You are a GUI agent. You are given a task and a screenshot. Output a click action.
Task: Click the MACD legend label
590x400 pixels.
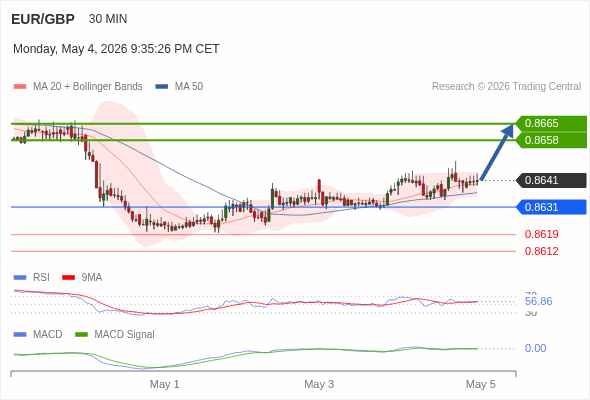click(47, 335)
